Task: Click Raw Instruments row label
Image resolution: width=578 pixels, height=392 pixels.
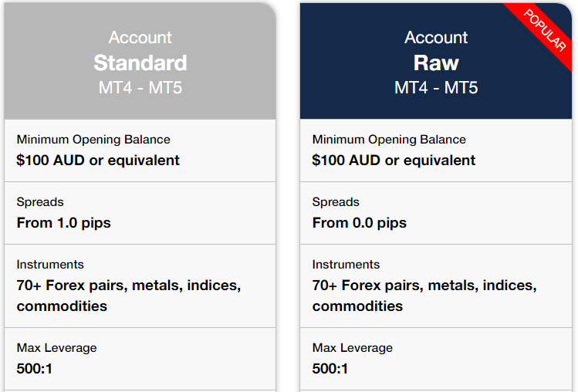Action: pos(346,265)
